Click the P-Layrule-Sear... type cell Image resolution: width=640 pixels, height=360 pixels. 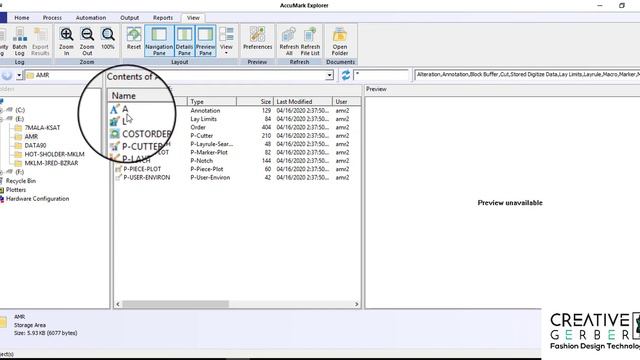212,144
